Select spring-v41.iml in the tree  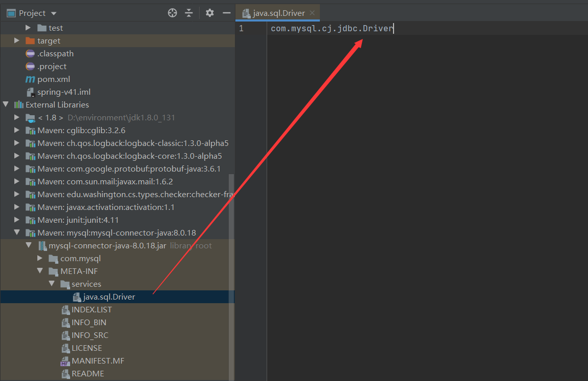point(64,92)
